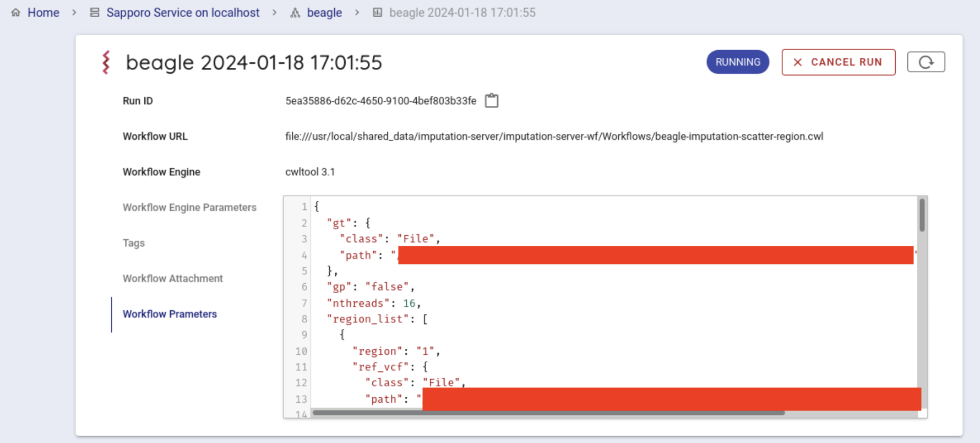Switch to Workflow Engine Parameters tab
This screenshot has width=980, height=443.
pyautogui.click(x=189, y=208)
